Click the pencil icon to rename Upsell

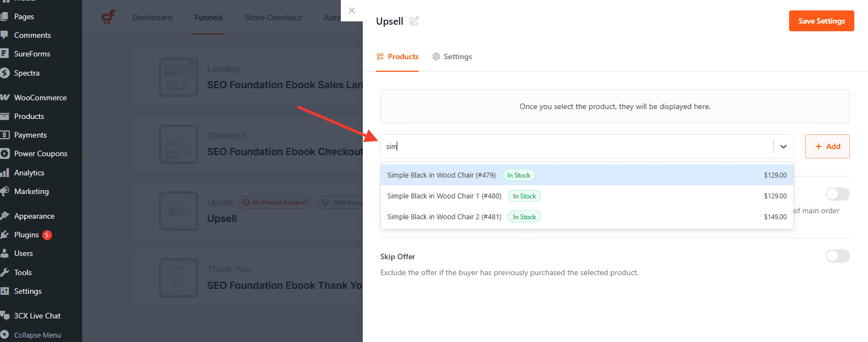[x=414, y=20]
